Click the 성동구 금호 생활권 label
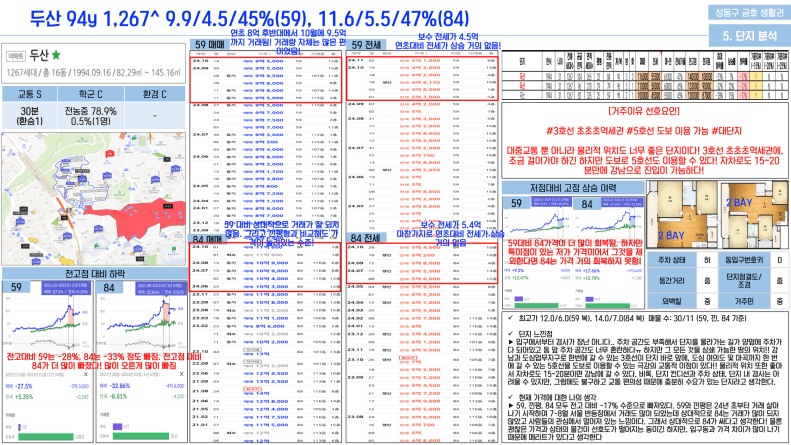 tap(749, 13)
